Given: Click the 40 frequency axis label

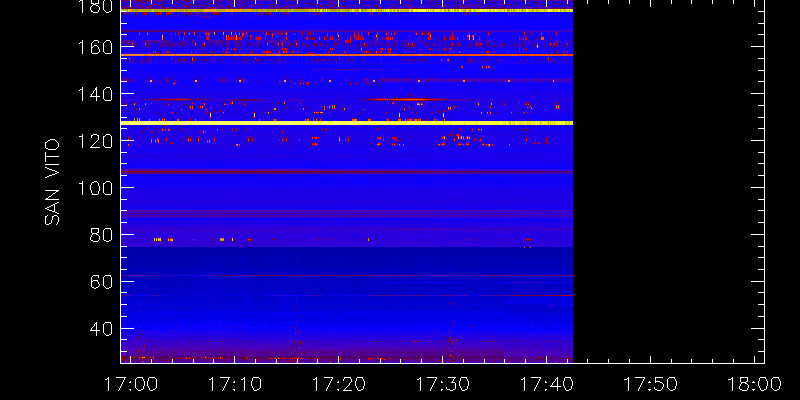Looking at the screenshot, I should (x=101, y=329).
